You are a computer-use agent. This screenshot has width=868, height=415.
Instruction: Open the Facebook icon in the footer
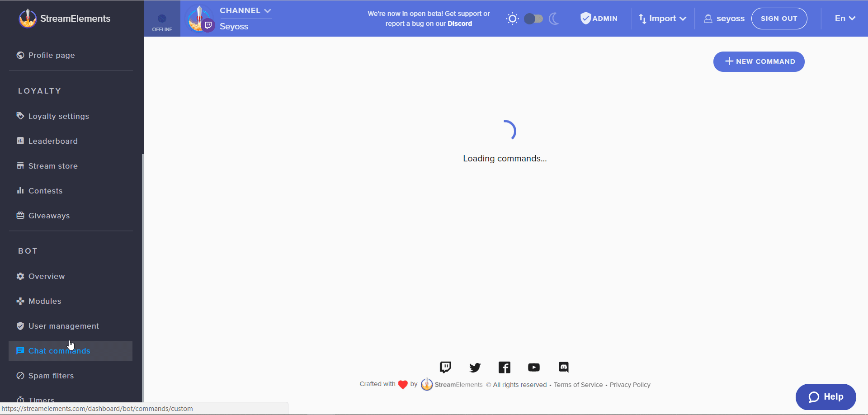(505, 367)
